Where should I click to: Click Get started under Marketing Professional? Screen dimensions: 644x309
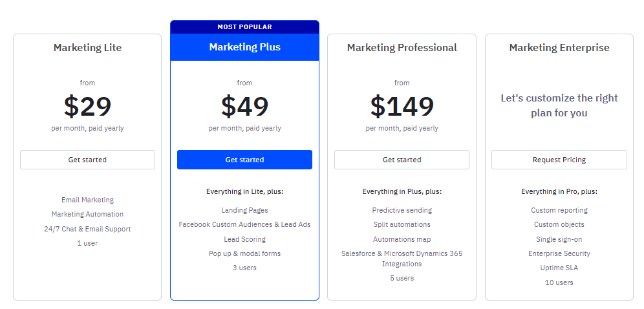tap(402, 160)
